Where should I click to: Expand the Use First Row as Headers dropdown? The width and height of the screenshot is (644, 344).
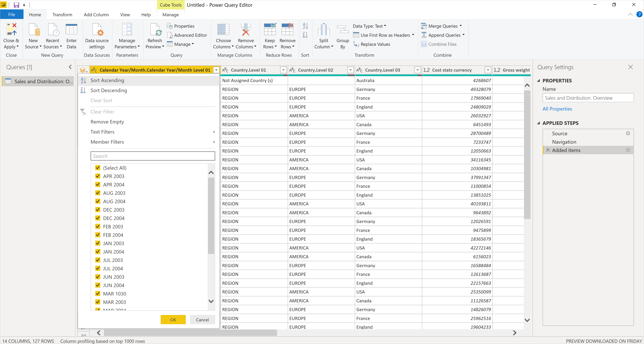pyautogui.click(x=412, y=35)
